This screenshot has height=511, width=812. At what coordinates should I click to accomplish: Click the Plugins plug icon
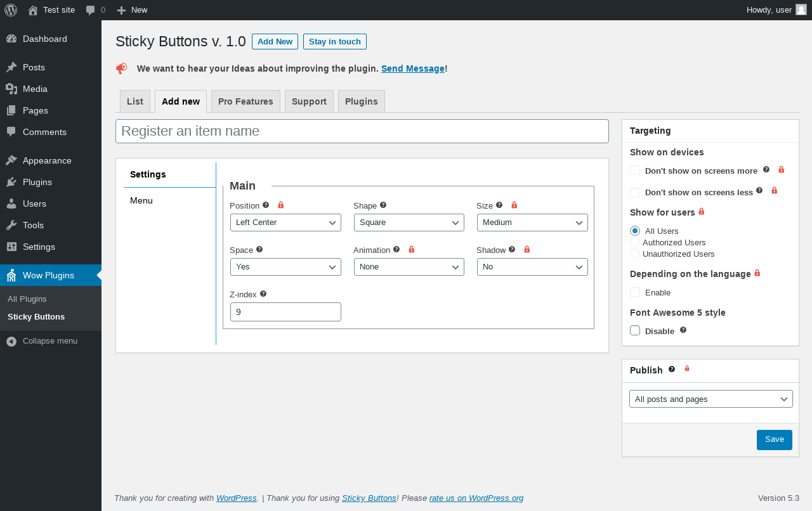click(11, 182)
